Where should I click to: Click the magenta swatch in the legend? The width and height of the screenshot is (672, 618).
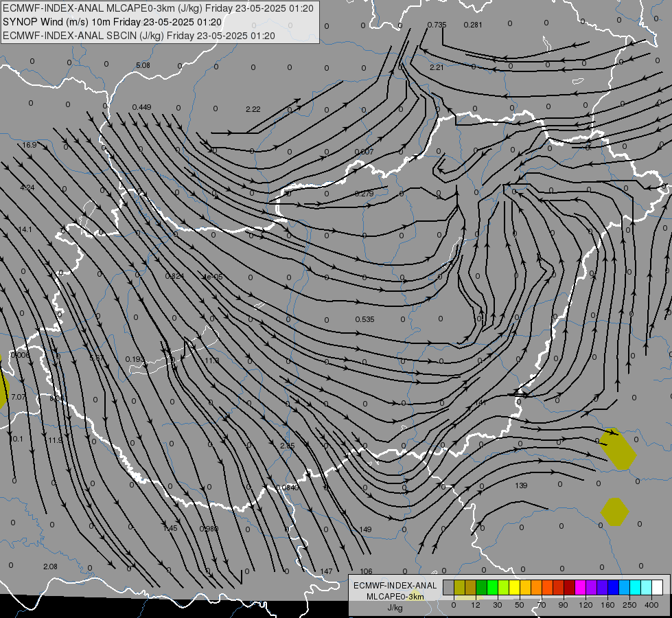tap(581, 588)
